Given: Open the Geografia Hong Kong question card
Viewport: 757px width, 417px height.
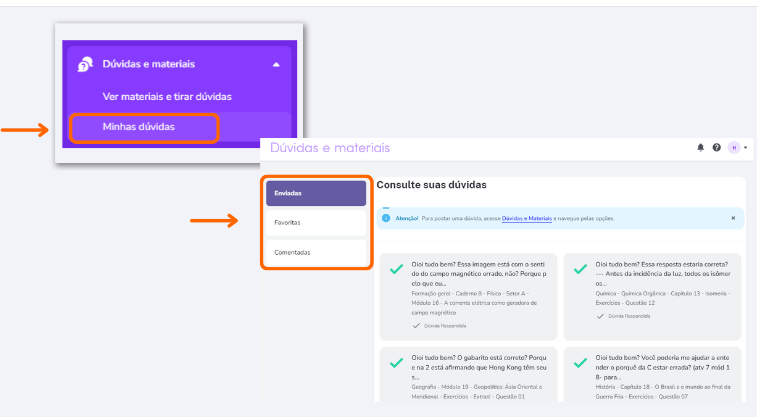Looking at the screenshot, I should 468,375.
